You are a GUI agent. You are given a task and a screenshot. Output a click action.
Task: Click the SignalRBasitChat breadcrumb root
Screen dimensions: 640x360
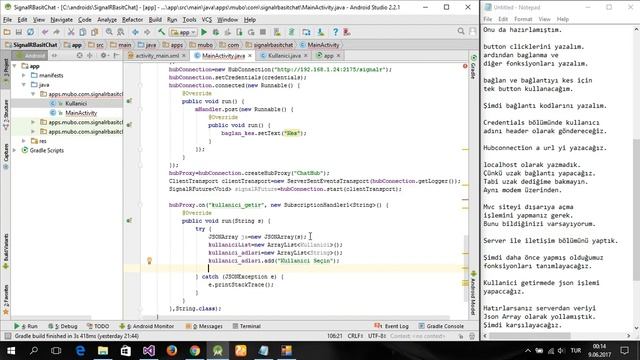31,45
